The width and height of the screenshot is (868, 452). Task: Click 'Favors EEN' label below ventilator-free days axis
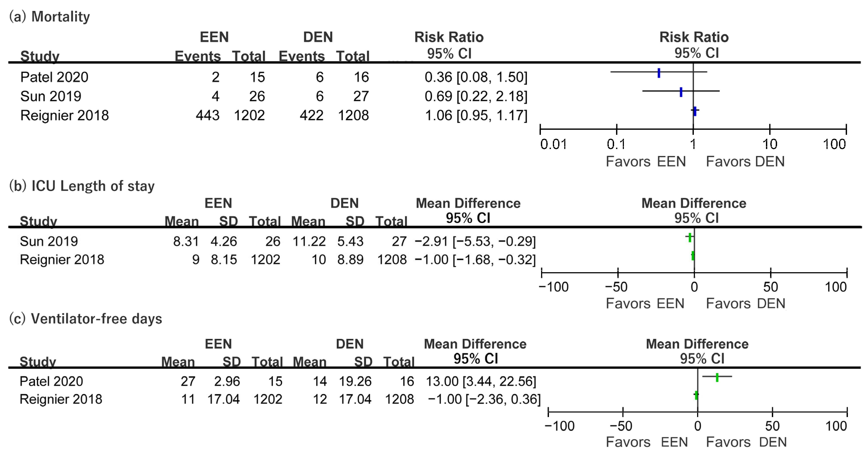(x=646, y=442)
